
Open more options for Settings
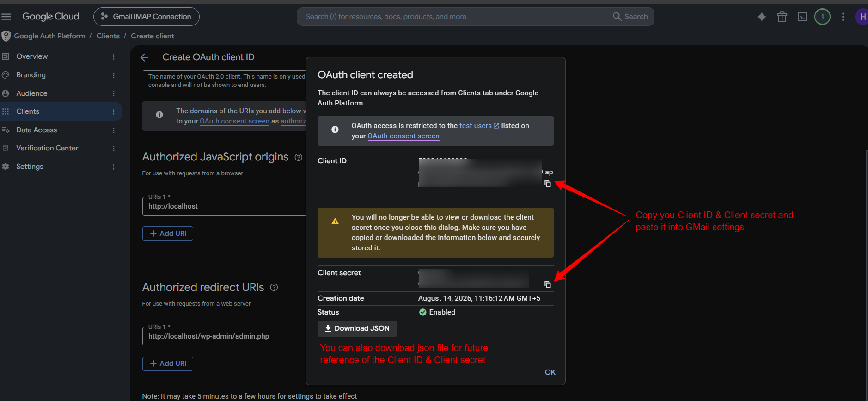[114, 167]
